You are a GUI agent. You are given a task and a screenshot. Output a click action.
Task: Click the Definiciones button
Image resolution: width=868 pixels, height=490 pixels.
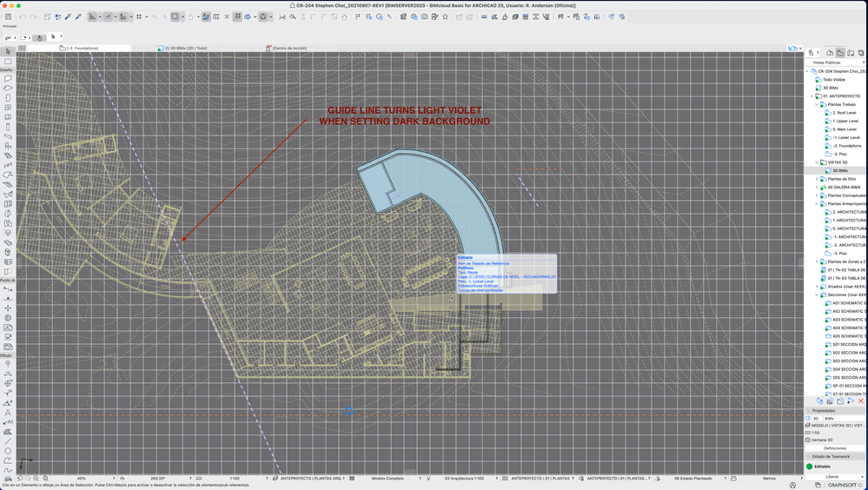point(835,448)
